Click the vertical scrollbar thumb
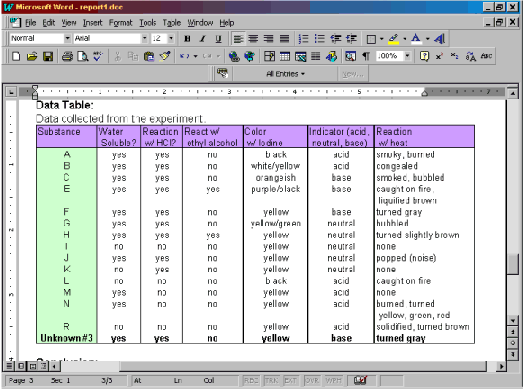This screenshot has height=389, width=523. [513, 264]
